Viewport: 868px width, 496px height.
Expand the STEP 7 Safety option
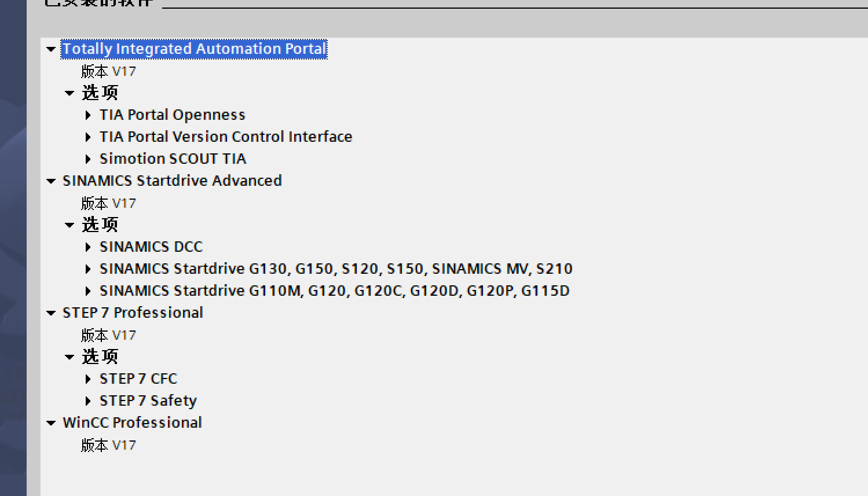coord(88,401)
